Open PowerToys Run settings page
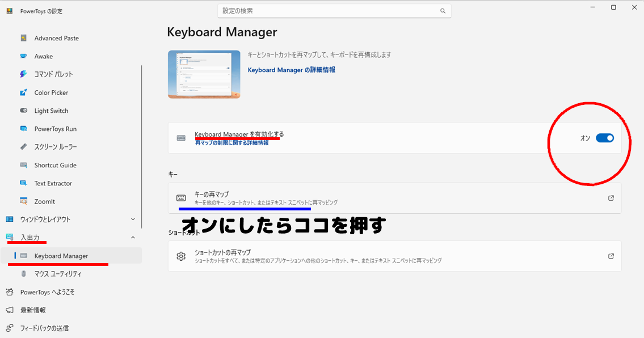Screen dimensions: 644x338 (x=55, y=129)
